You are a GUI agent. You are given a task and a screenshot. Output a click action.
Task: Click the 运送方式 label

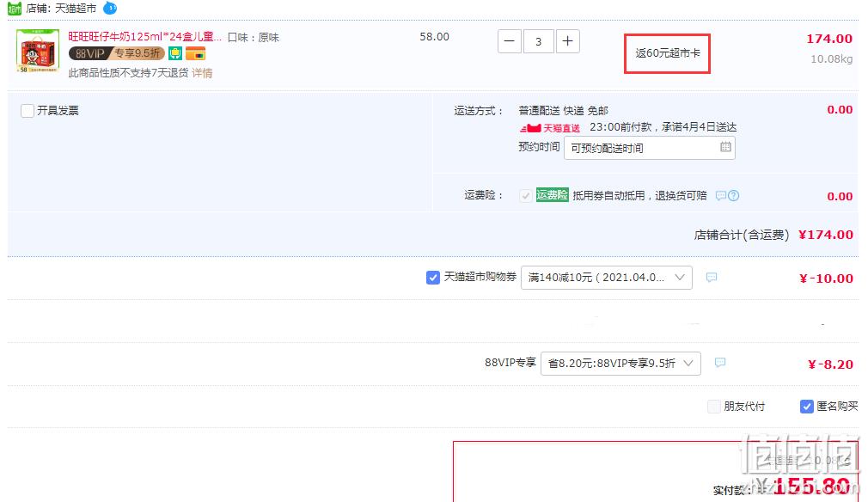pyautogui.click(x=479, y=111)
